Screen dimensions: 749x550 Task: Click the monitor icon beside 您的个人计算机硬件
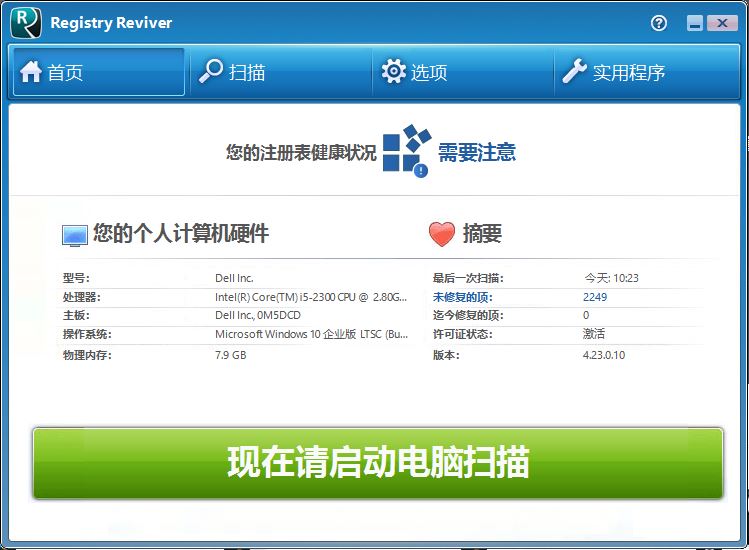pyautogui.click(x=75, y=236)
